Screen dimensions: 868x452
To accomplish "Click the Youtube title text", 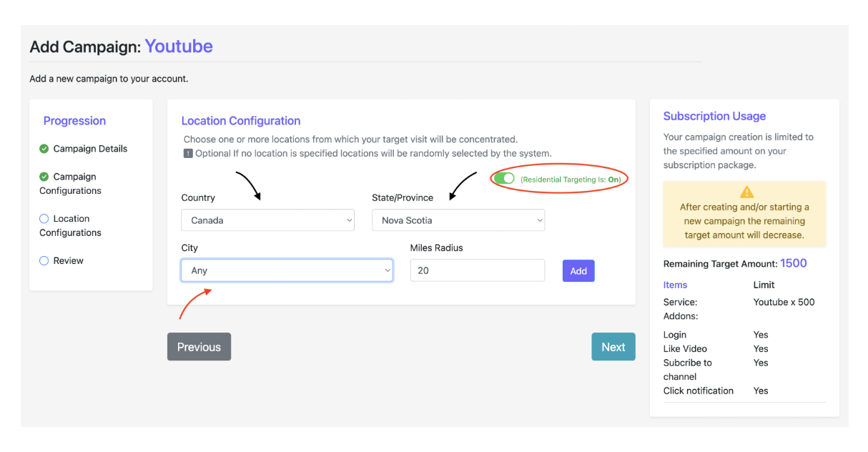I will [179, 46].
